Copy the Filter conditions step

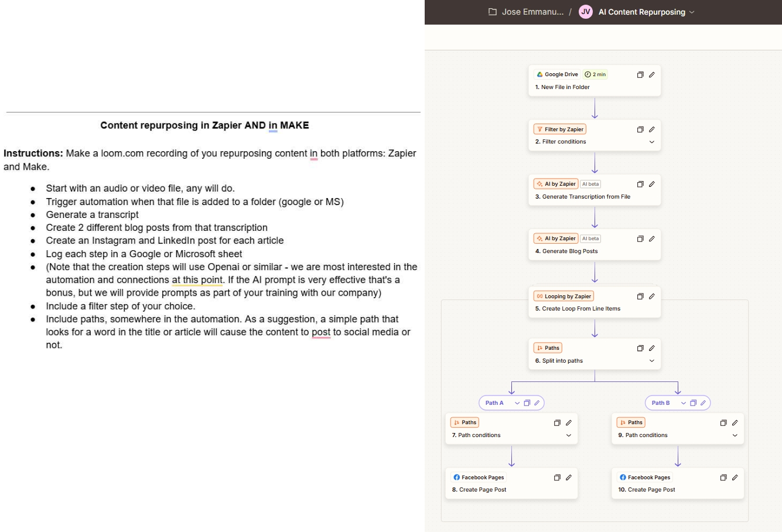(x=640, y=129)
